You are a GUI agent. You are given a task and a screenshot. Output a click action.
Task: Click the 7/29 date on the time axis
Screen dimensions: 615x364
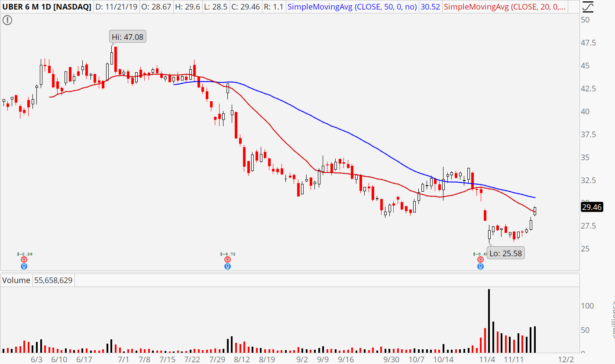[217, 360]
